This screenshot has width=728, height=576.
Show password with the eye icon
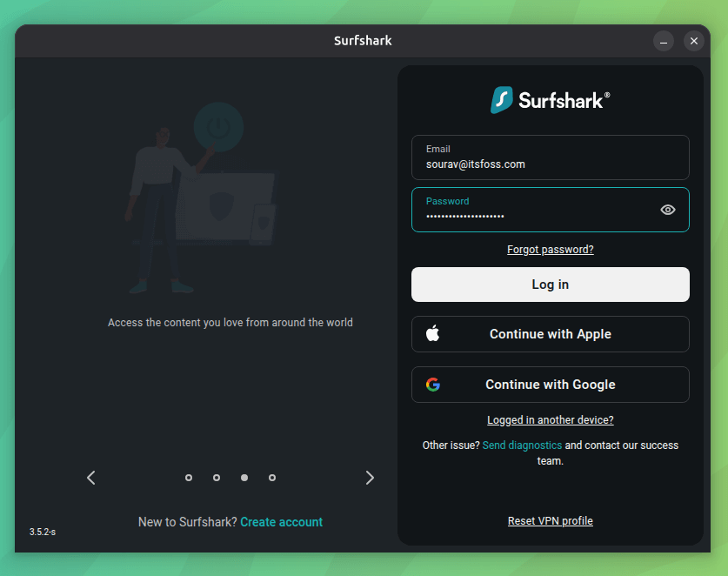(x=668, y=210)
